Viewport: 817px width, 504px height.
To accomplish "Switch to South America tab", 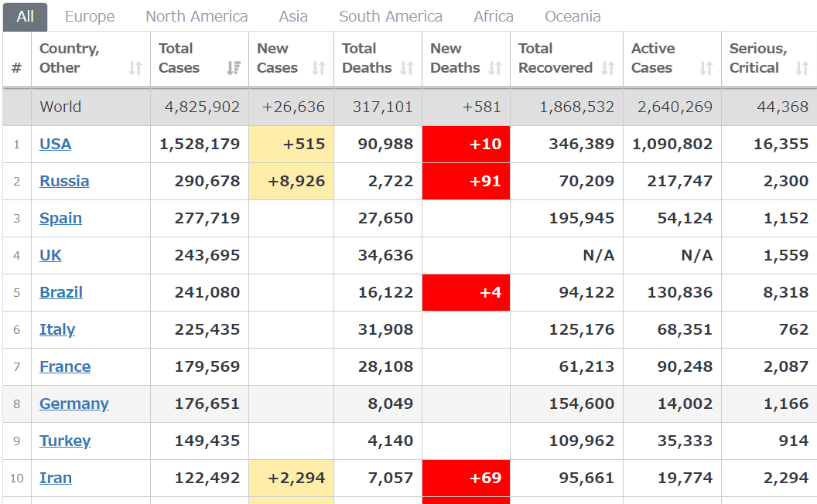I will pyautogui.click(x=391, y=17).
